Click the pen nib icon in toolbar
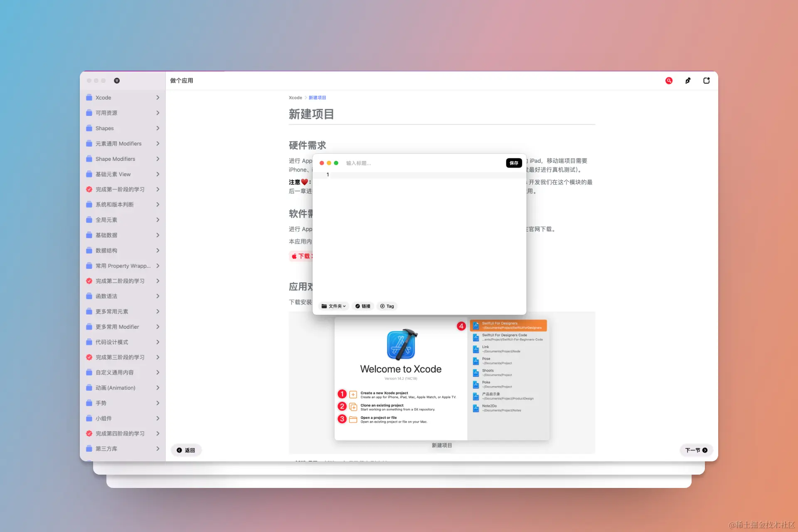The image size is (798, 532). pos(688,81)
